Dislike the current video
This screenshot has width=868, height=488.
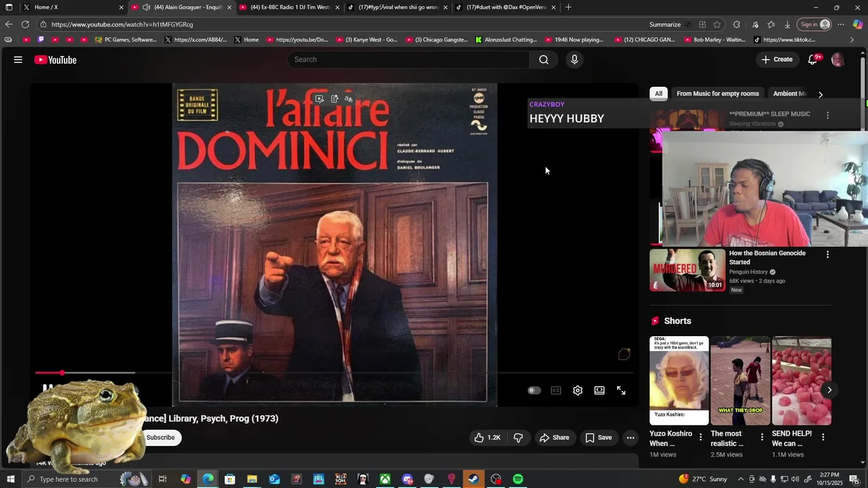[518, 438]
